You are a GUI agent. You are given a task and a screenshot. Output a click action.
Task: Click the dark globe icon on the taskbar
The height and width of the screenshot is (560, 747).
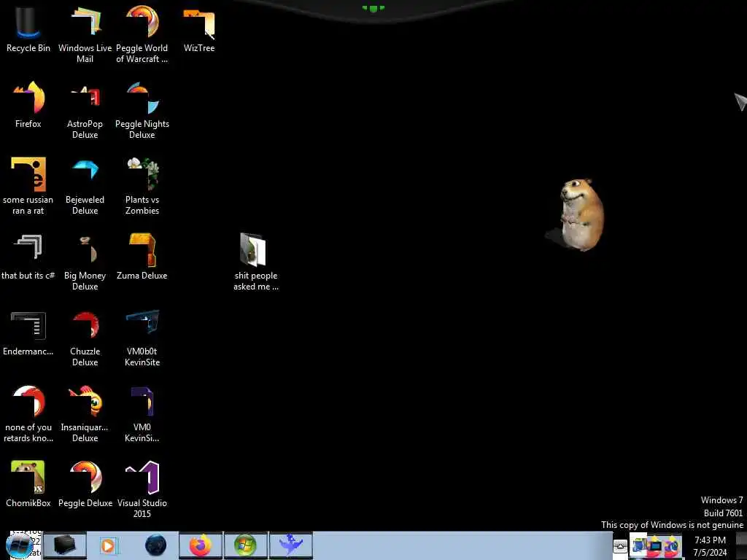click(x=156, y=545)
